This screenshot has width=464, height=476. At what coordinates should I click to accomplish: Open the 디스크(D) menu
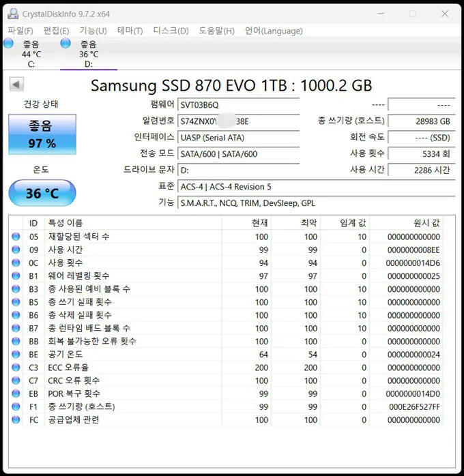(x=171, y=31)
